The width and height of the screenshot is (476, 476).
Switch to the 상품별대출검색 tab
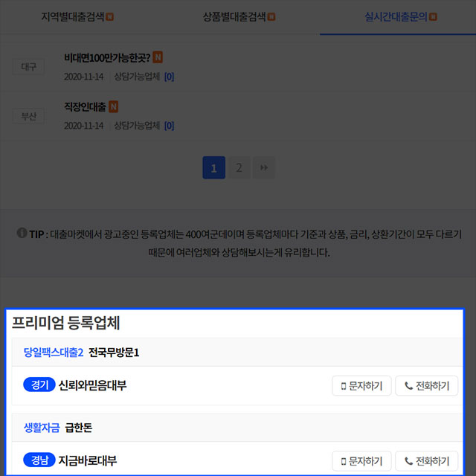click(239, 16)
